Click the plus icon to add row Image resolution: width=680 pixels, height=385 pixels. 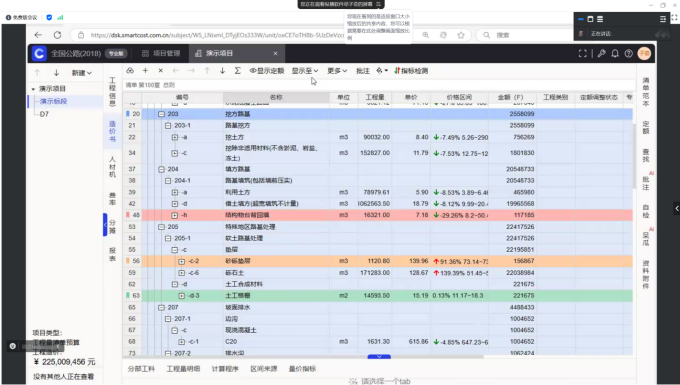point(145,71)
